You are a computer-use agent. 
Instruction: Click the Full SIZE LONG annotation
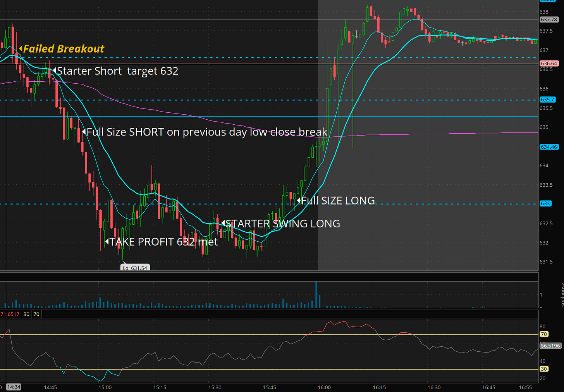pyautogui.click(x=336, y=201)
